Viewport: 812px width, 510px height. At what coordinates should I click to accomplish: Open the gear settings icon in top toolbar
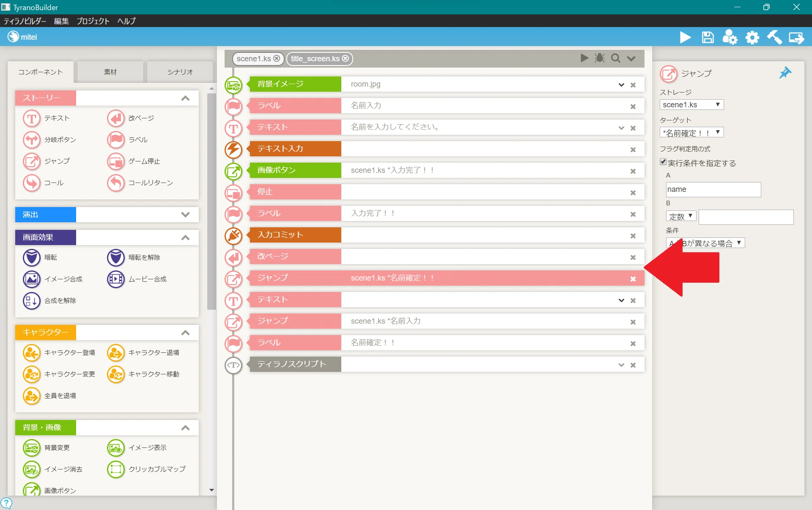coord(752,38)
